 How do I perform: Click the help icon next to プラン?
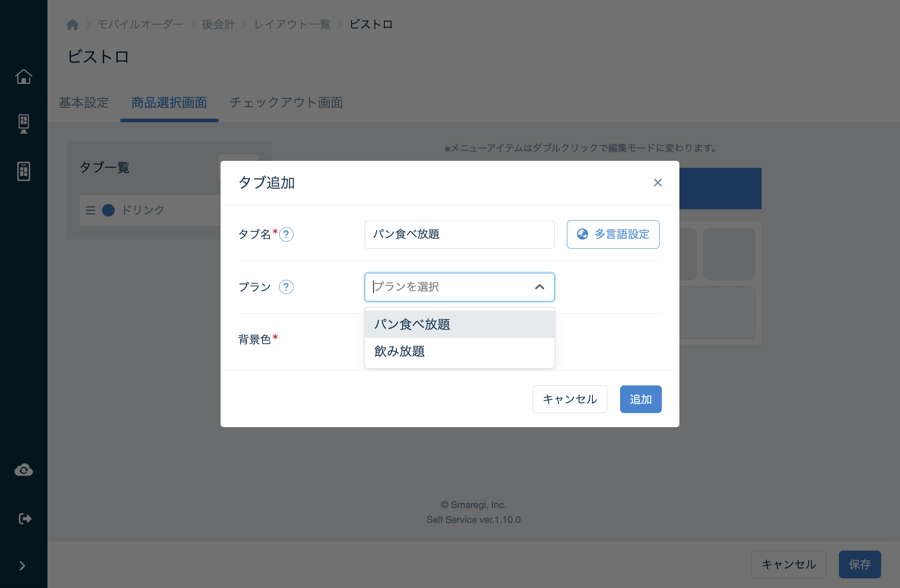tap(287, 287)
